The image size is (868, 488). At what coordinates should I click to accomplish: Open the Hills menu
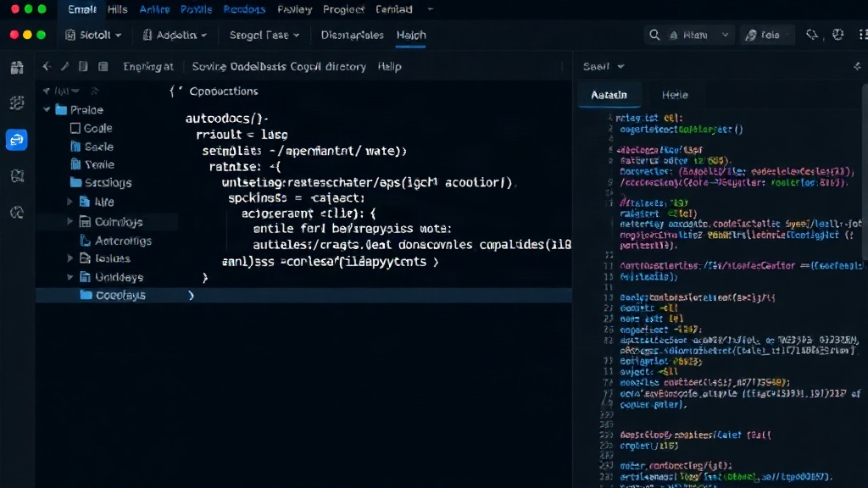point(117,9)
